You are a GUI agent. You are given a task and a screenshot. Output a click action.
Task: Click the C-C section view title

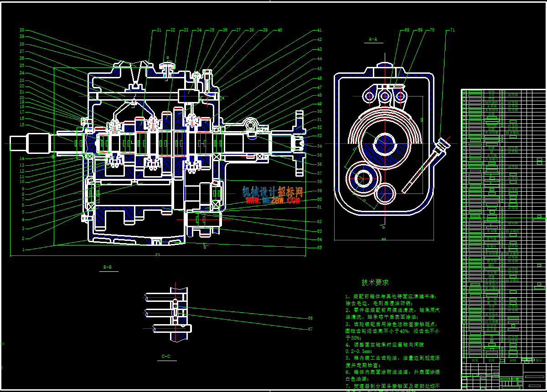pos(166,356)
